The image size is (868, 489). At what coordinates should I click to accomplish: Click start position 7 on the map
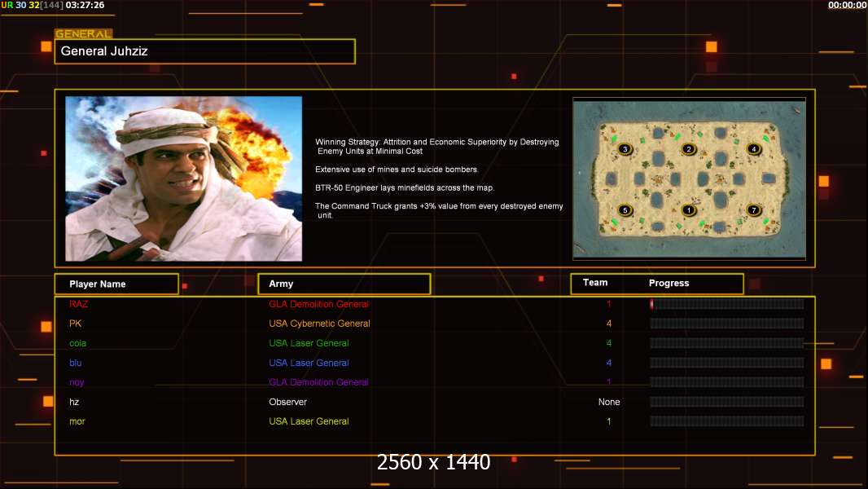point(753,210)
